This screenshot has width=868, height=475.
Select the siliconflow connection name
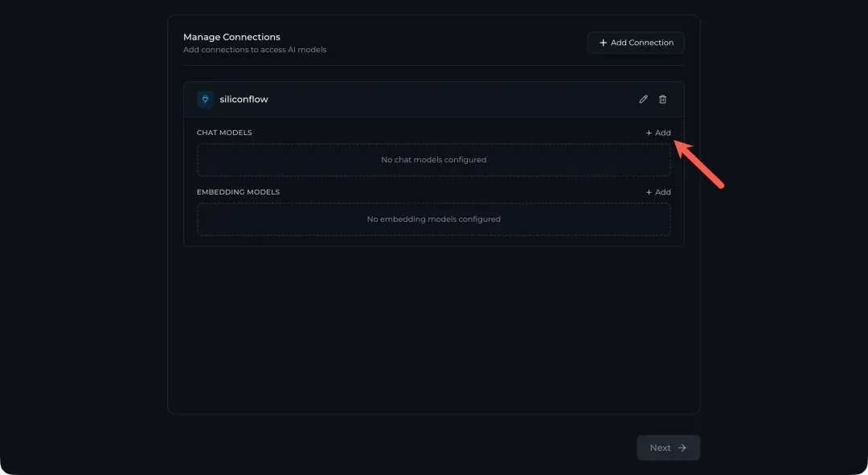(x=244, y=100)
